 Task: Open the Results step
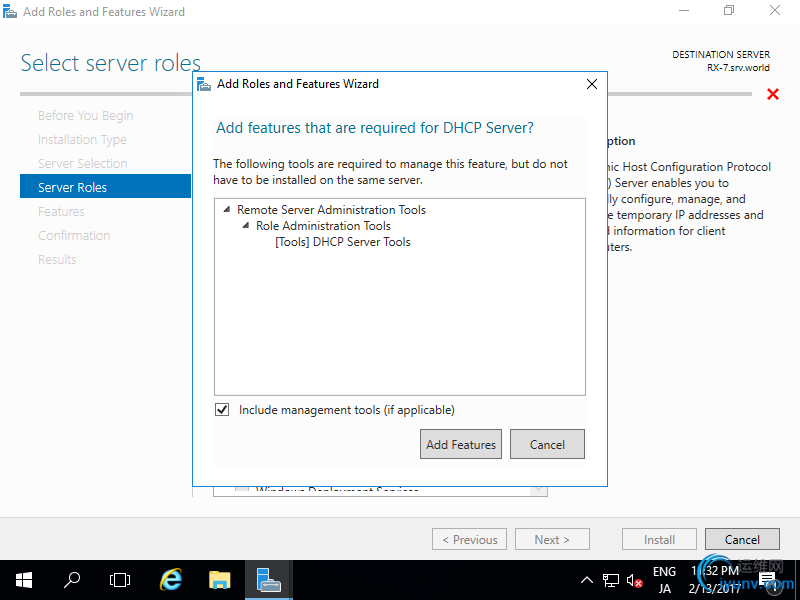[x=57, y=260]
